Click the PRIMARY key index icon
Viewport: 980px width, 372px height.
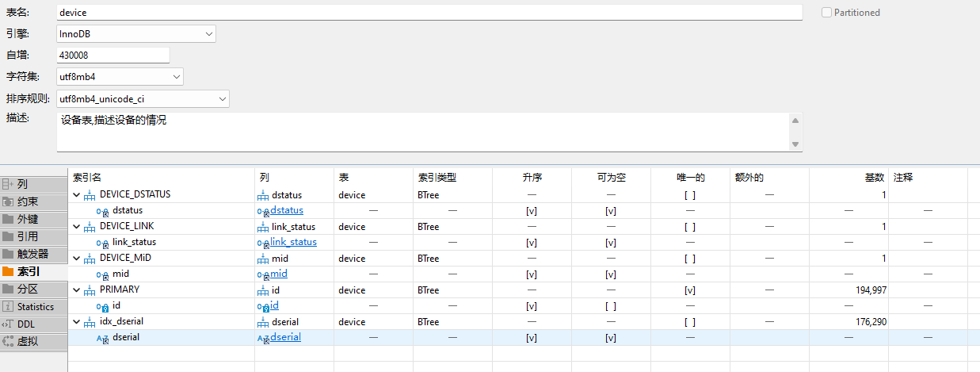89,290
